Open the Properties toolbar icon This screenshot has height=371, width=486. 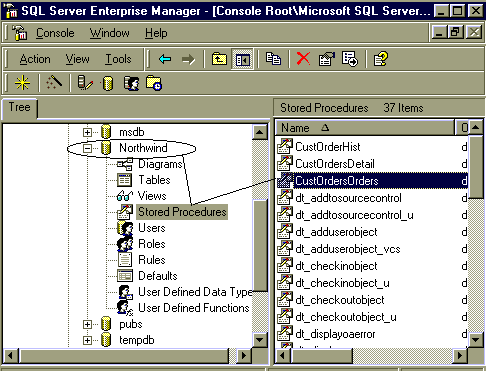coord(327,59)
